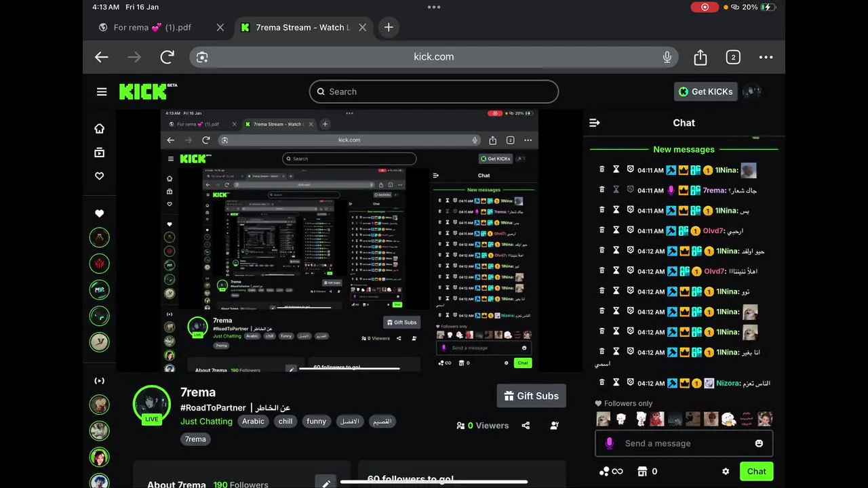Delete 7rema's message 'جاك شعار؟'
This screenshot has height=488, width=868.
[601, 190]
